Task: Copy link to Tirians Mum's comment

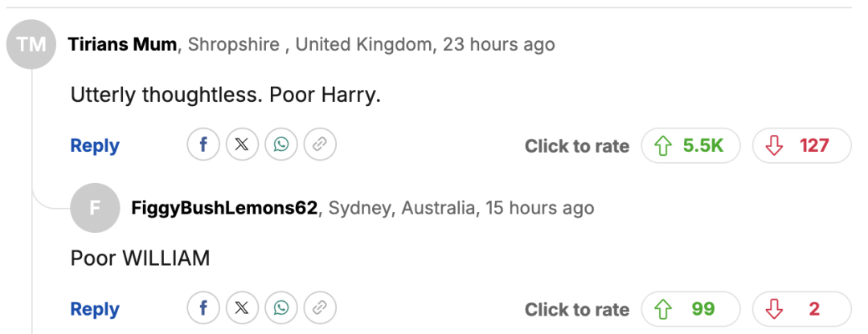Action: 320,145
